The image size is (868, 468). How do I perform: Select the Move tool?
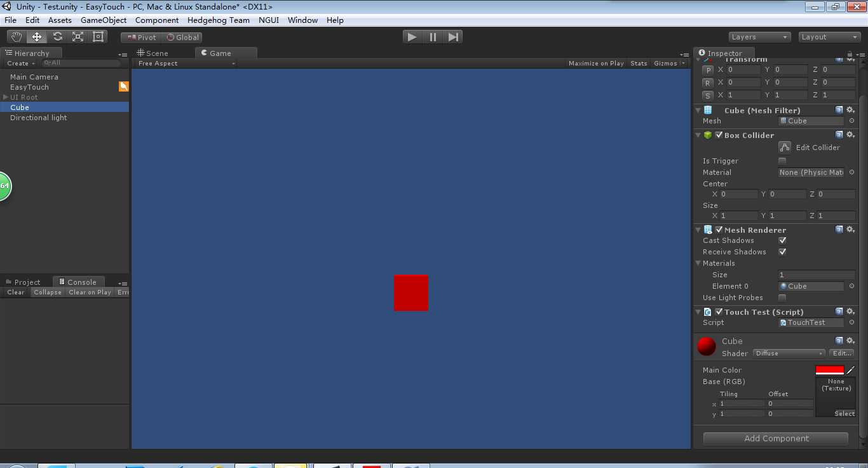click(37, 37)
